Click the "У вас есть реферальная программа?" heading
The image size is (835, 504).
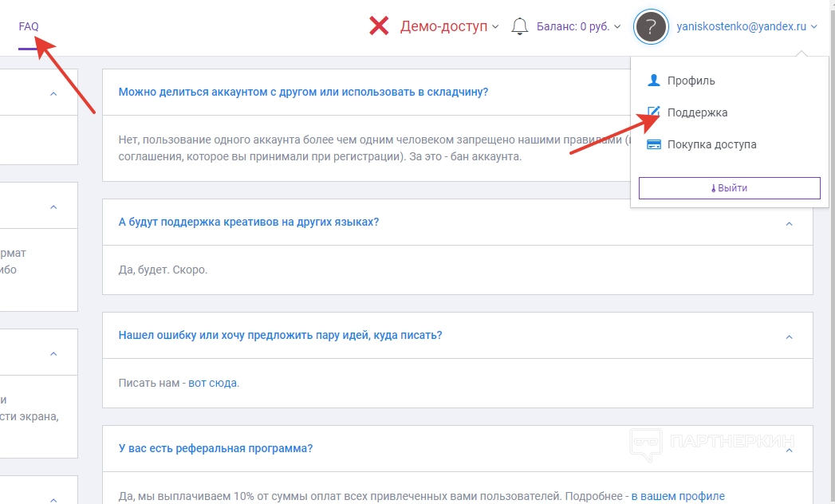(x=215, y=448)
